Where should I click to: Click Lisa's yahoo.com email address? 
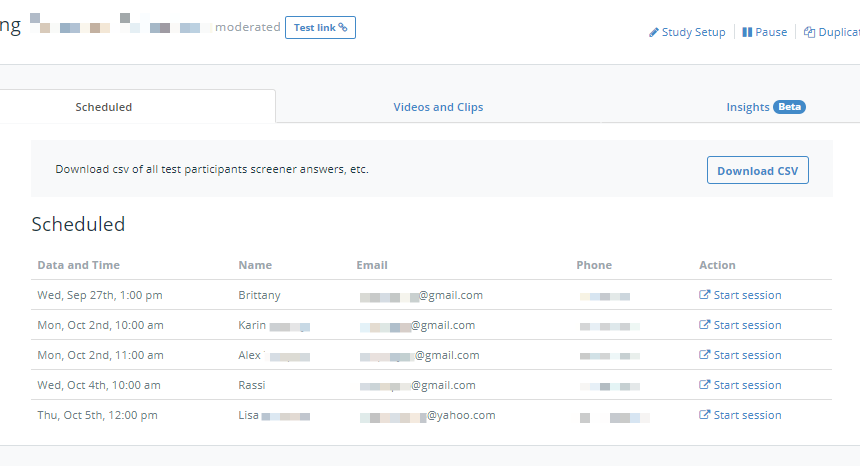[428, 416]
